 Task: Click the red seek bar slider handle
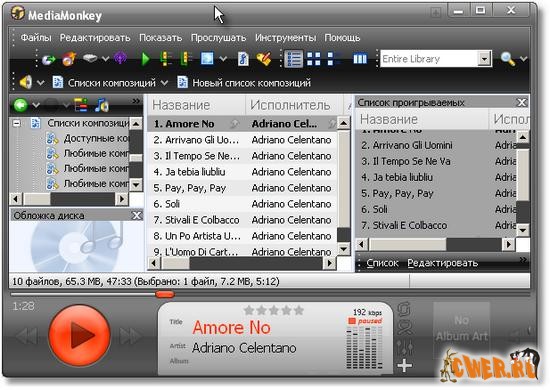[165, 294]
